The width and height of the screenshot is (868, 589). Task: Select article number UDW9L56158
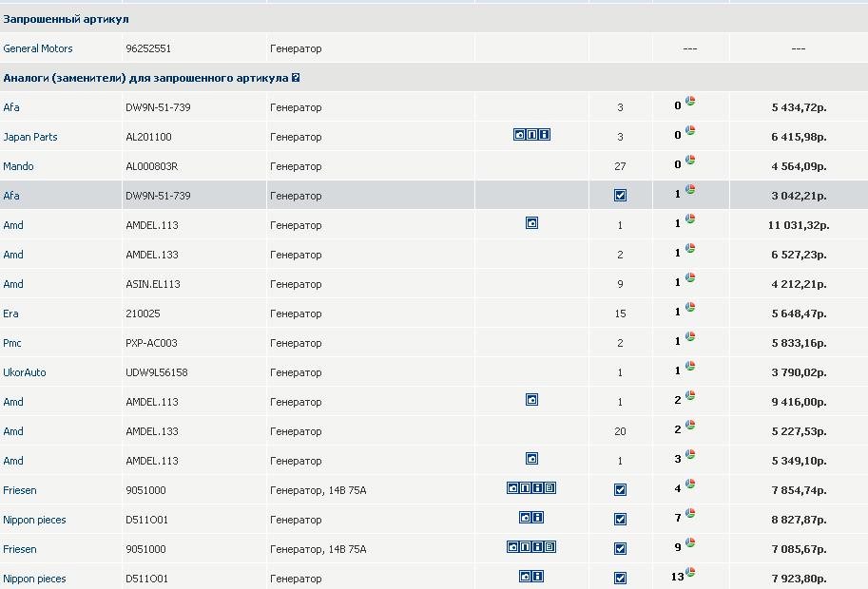[x=157, y=372]
